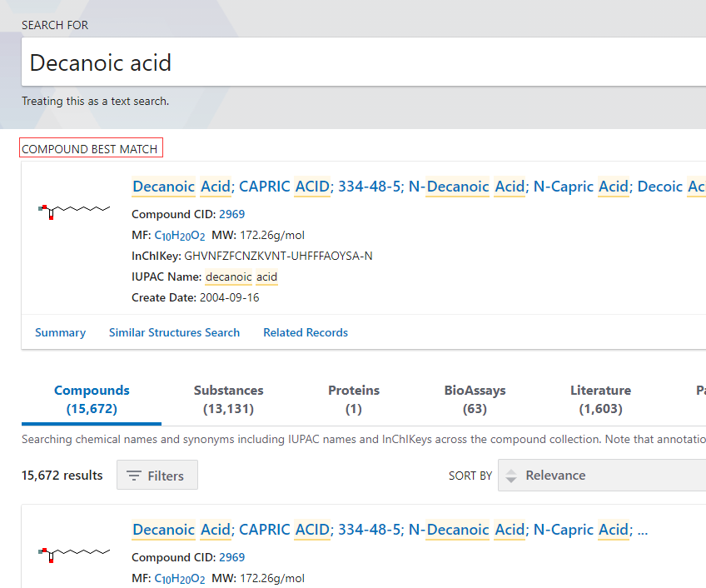Switch to the Substances tab
706x588 pixels.
[x=228, y=399]
